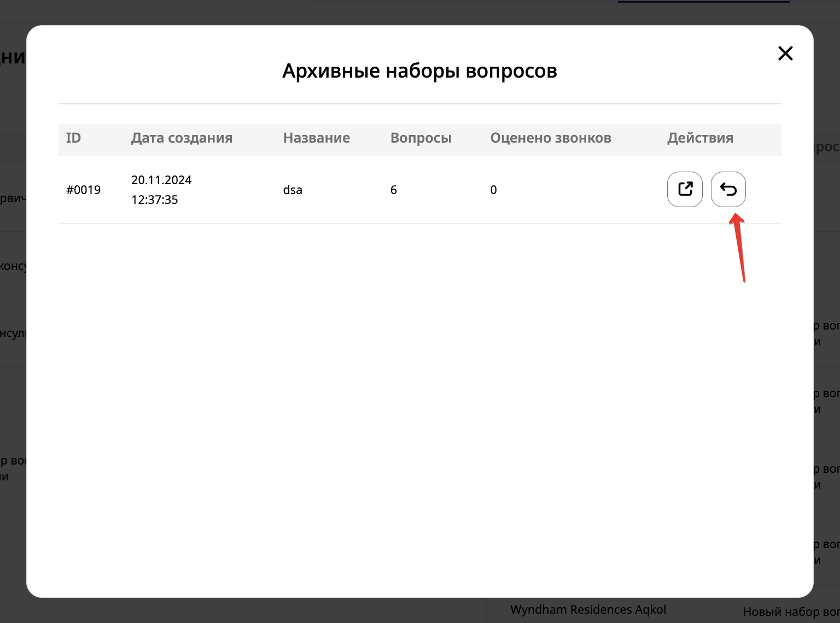840x623 pixels.
Task: Close the archived question sets dialog
Action: pos(785,54)
